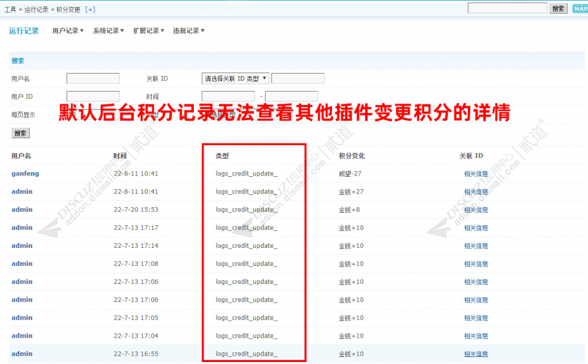The image size is (588, 364).
Task: Open 请选择关联 ID 类型 select box
Action: tap(235, 78)
